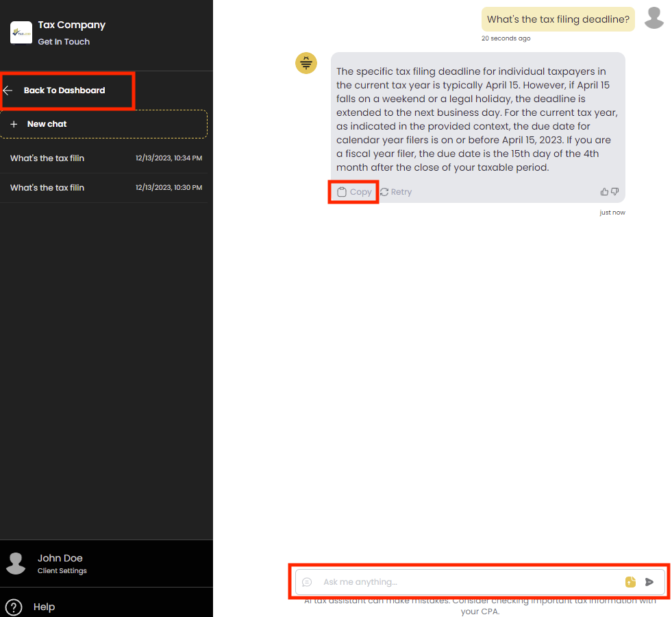Click the chat bubble icon in input
672x617 pixels.
click(x=307, y=582)
